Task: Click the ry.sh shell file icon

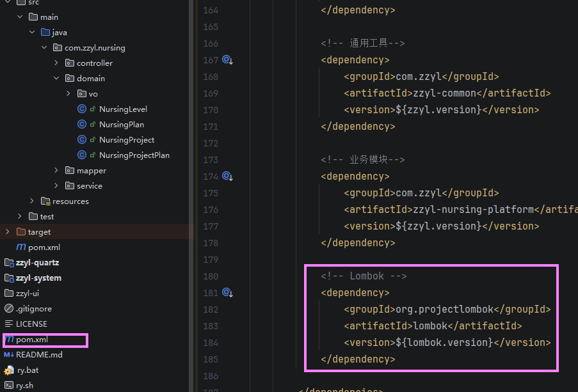Action: [x=9, y=386]
